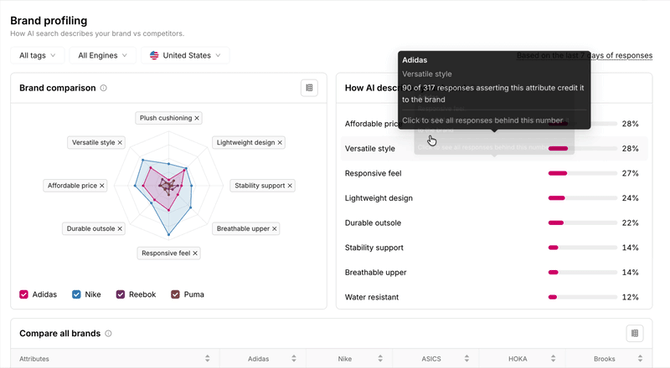Select the Breathable upper row label
Viewport: 670px width, 368px height.
click(x=376, y=273)
